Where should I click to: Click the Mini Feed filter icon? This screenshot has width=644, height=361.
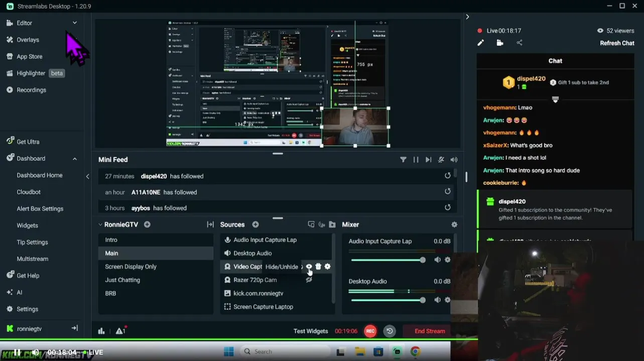pos(403,159)
